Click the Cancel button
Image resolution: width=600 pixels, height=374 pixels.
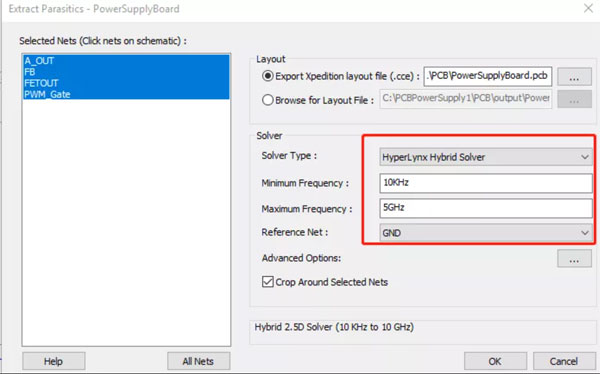pyautogui.click(x=564, y=361)
